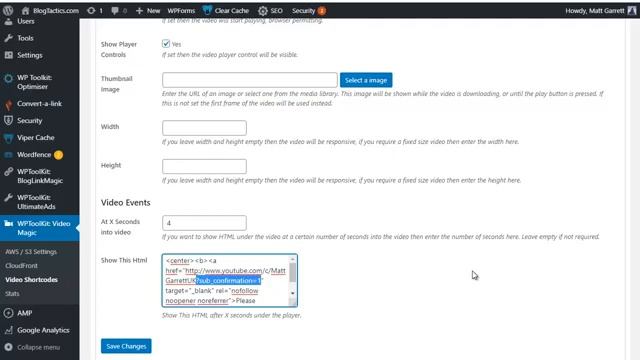Click the textarea scroll down arrow
Image resolution: width=640 pixels, height=360 pixels.
coord(293,293)
